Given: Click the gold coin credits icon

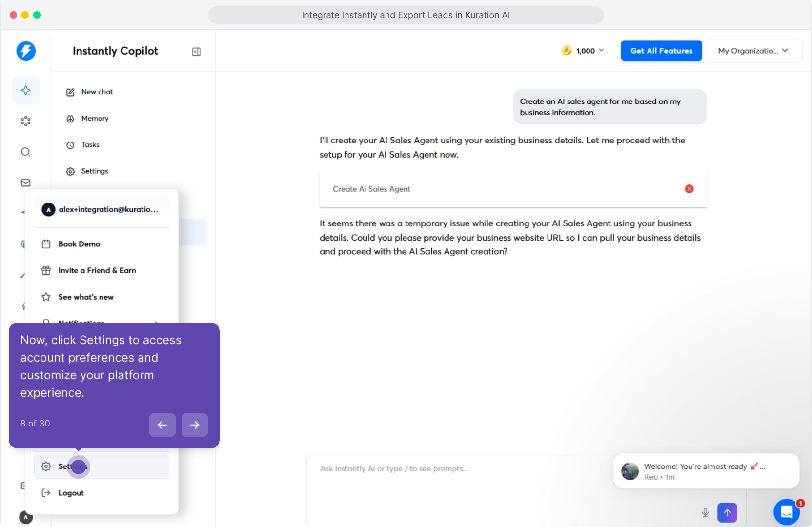Looking at the screenshot, I should tap(567, 50).
